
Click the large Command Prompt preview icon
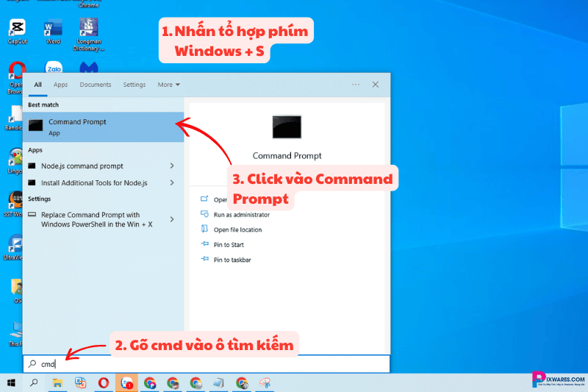coord(287,127)
